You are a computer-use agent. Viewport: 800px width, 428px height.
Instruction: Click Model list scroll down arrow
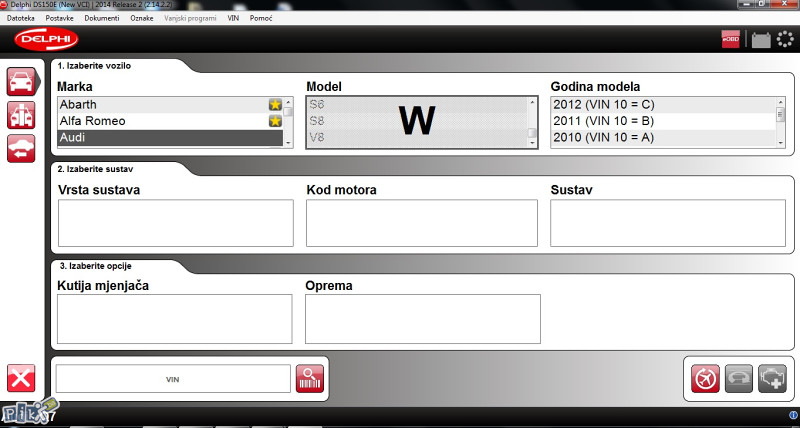coord(532,143)
